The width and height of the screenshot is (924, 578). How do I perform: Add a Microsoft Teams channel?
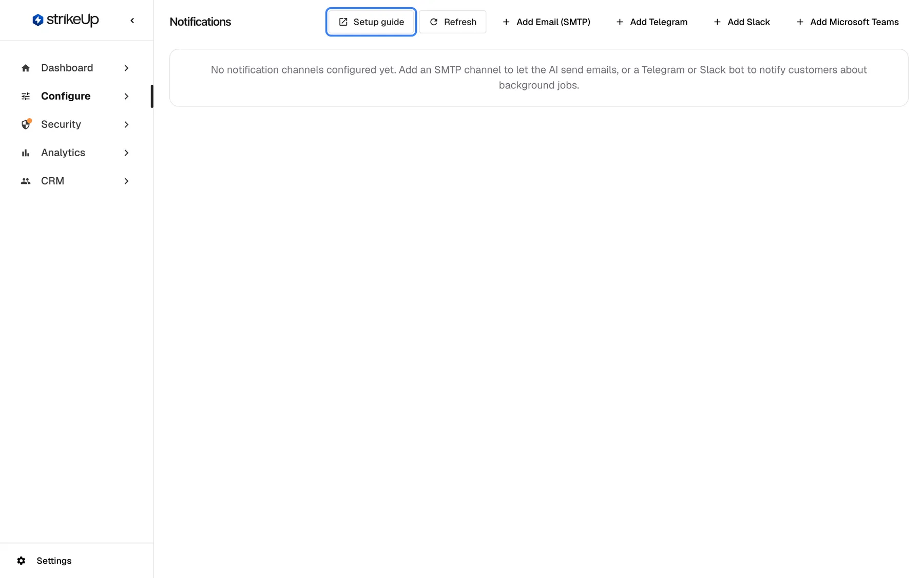point(848,22)
